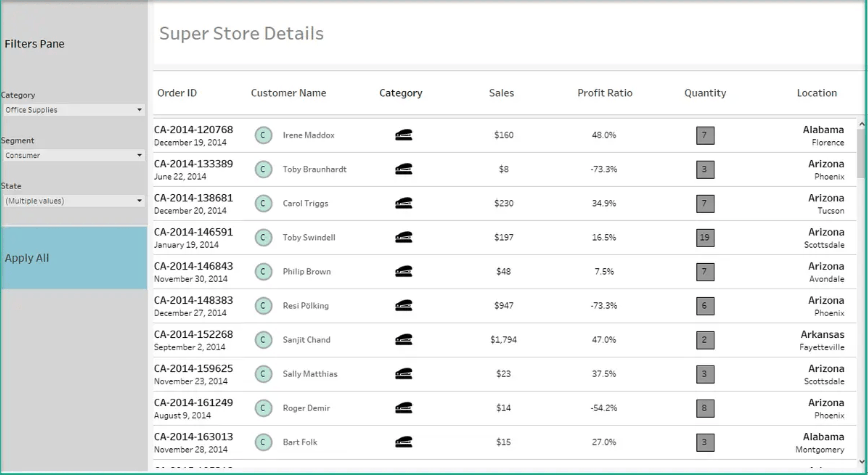Image resolution: width=868 pixels, height=475 pixels.
Task: Click the C segment icon for Philip Brown
Action: [x=263, y=272]
